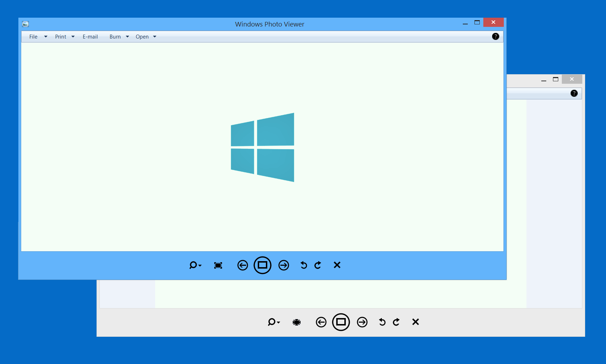Click the E-mail menu item
This screenshot has height=364, width=606.
[x=90, y=37]
